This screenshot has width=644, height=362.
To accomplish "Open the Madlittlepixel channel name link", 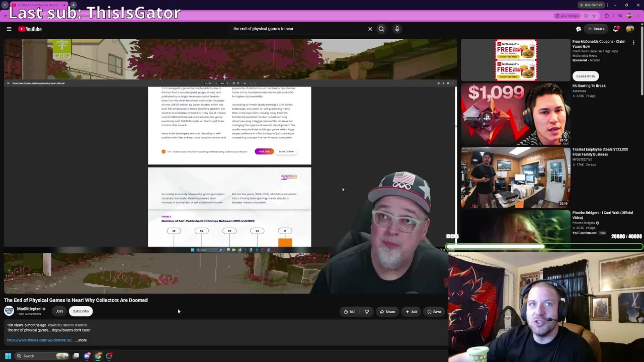I will (29, 309).
